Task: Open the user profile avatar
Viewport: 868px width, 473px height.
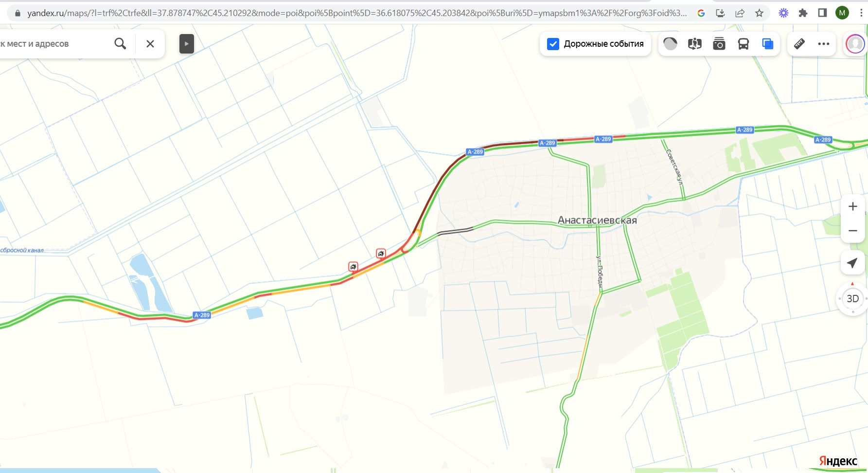Action: tap(855, 44)
